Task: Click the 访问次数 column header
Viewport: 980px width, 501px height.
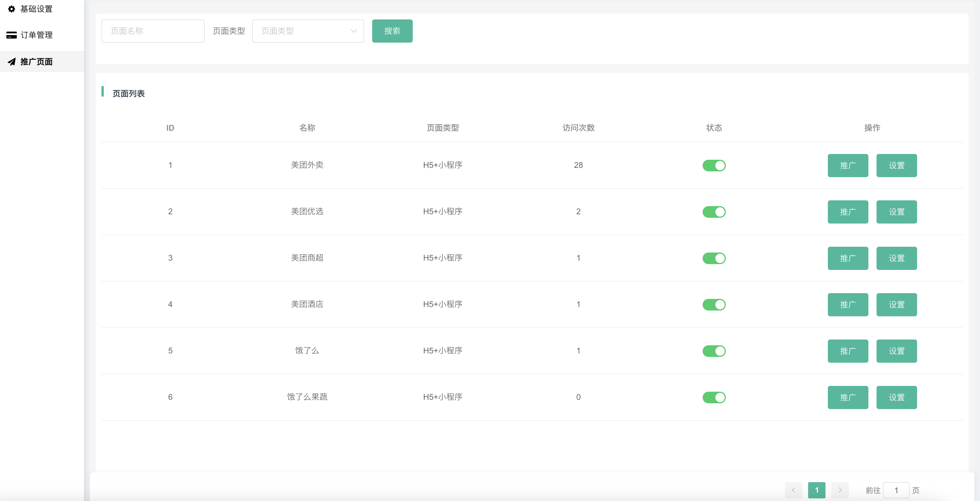Action: (x=578, y=128)
